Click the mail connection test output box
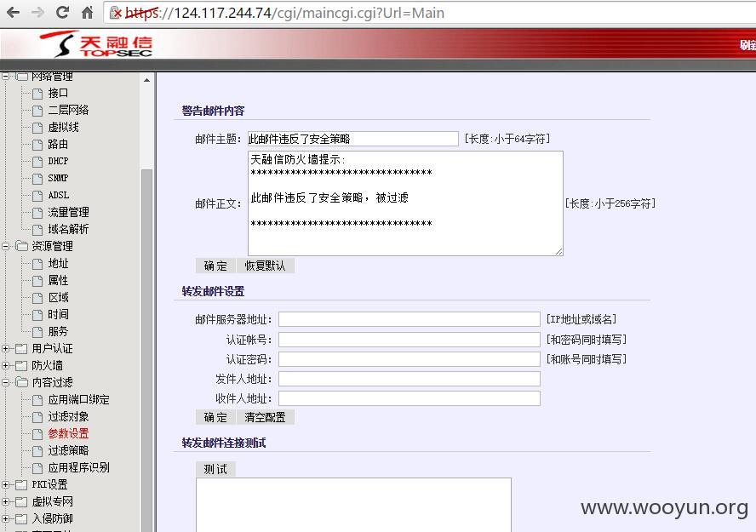The height and width of the screenshot is (532, 756). (353, 505)
